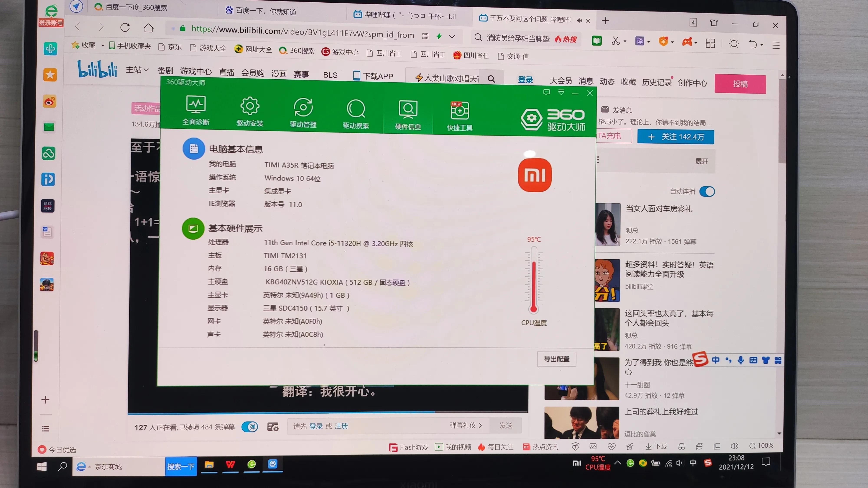Toggle 自动连播 autoplay switch
The image size is (868, 488).
(707, 191)
